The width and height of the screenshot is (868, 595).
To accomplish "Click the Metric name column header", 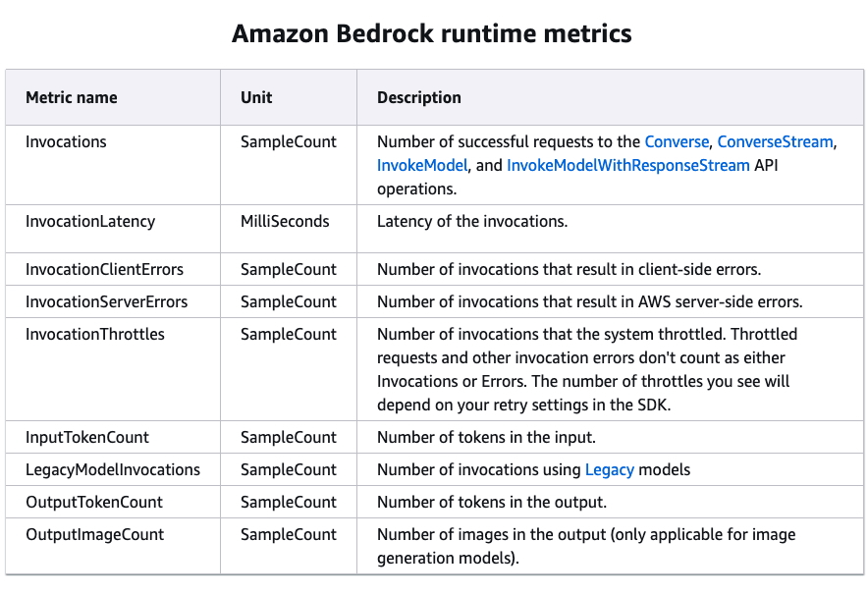I will pos(72,98).
